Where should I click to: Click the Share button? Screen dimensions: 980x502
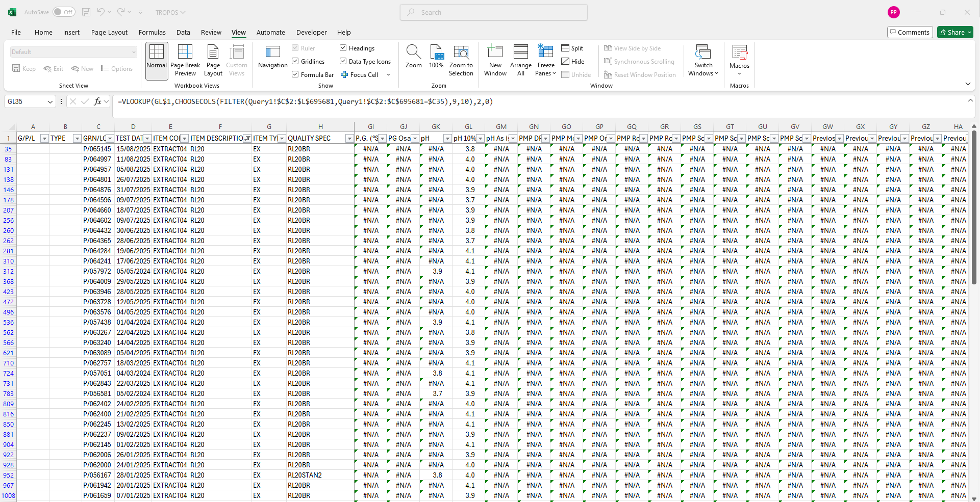coord(955,32)
